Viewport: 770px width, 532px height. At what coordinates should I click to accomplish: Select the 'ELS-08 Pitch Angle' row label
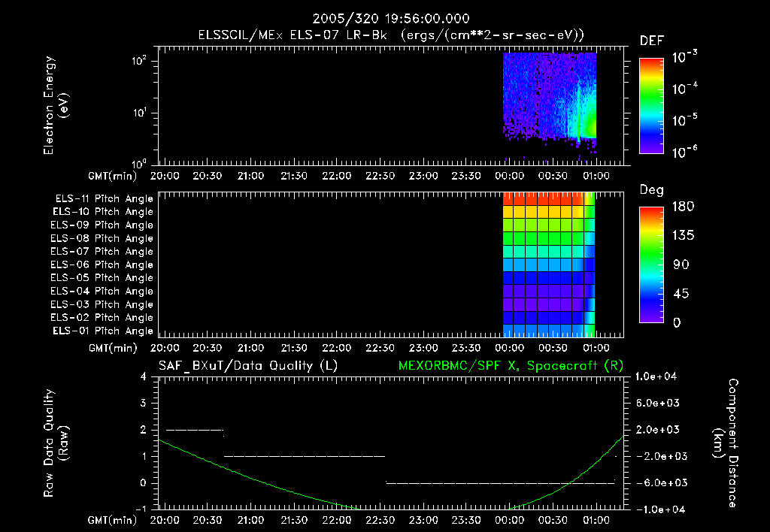click(102, 238)
